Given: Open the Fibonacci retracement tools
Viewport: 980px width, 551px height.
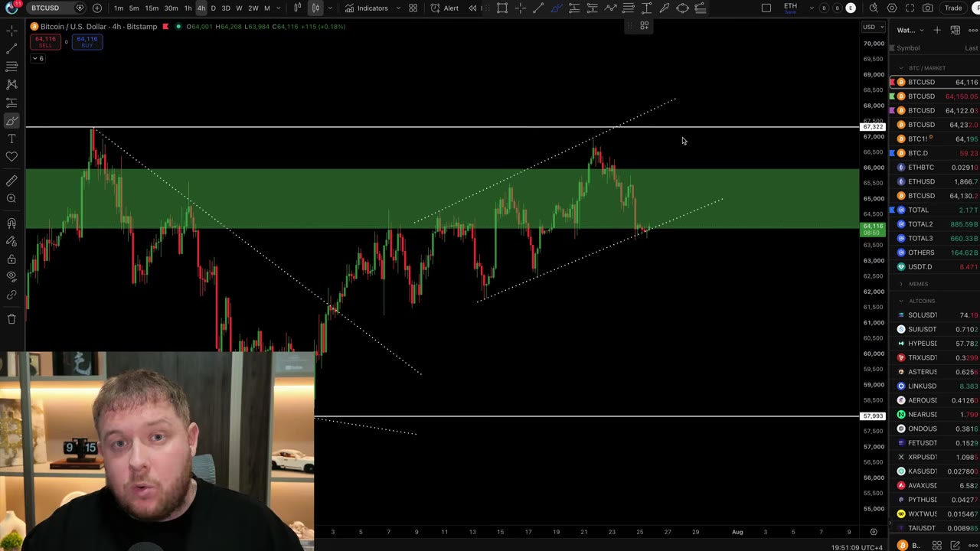Looking at the screenshot, I should pyautogui.click(x=11, y=67).
